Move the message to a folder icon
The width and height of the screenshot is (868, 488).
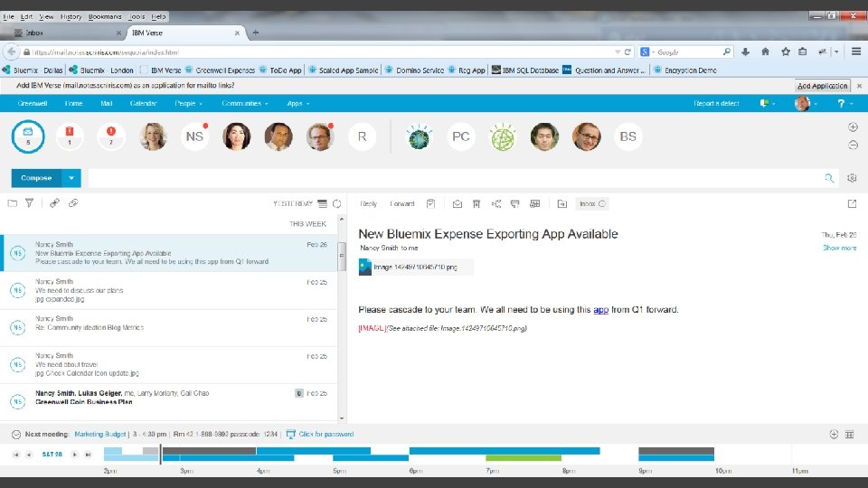[561, 203]
